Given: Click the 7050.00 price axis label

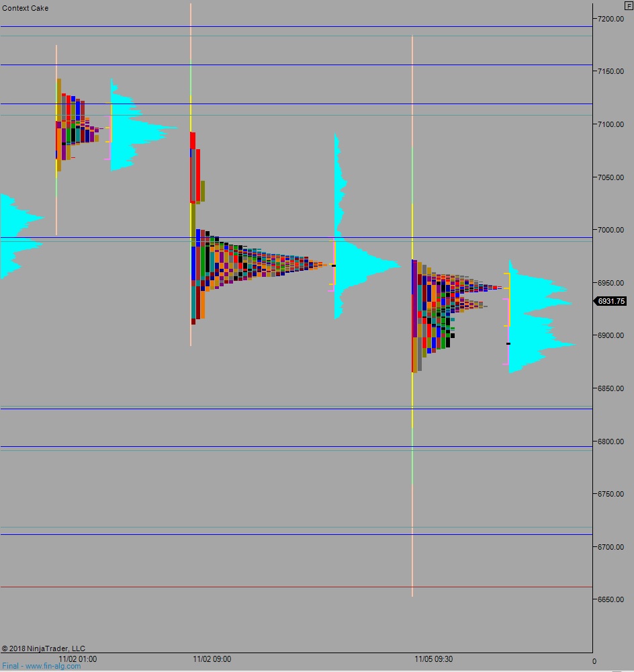Looking at the screenshot, I should click(x=610, y=177).
